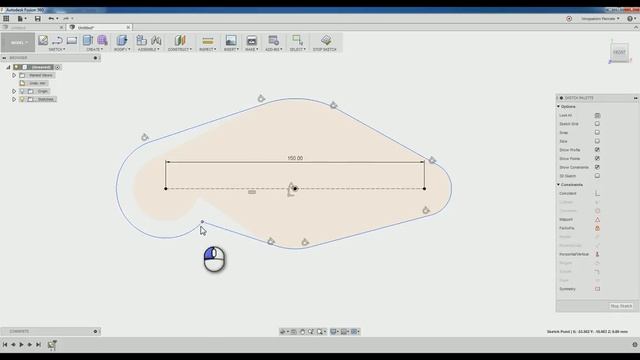Image resolution: width=640 pixels, height=360 pixels.
Task: Click the Fix/UnFix constraint lock icon
Action: click(597, 228)
